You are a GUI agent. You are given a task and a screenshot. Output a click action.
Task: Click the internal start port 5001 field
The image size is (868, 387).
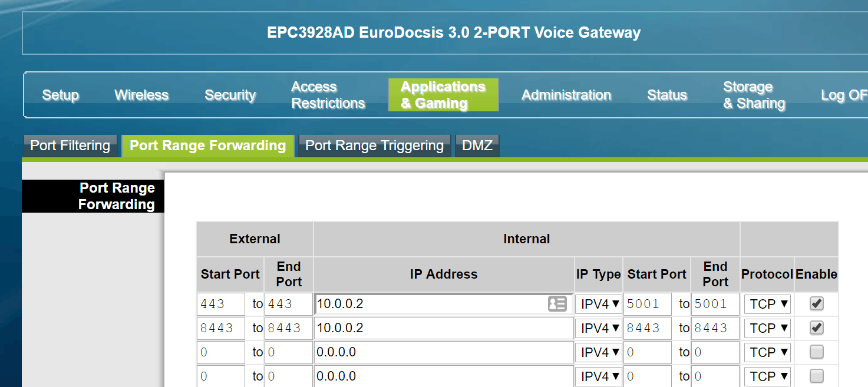coord(647,304)
